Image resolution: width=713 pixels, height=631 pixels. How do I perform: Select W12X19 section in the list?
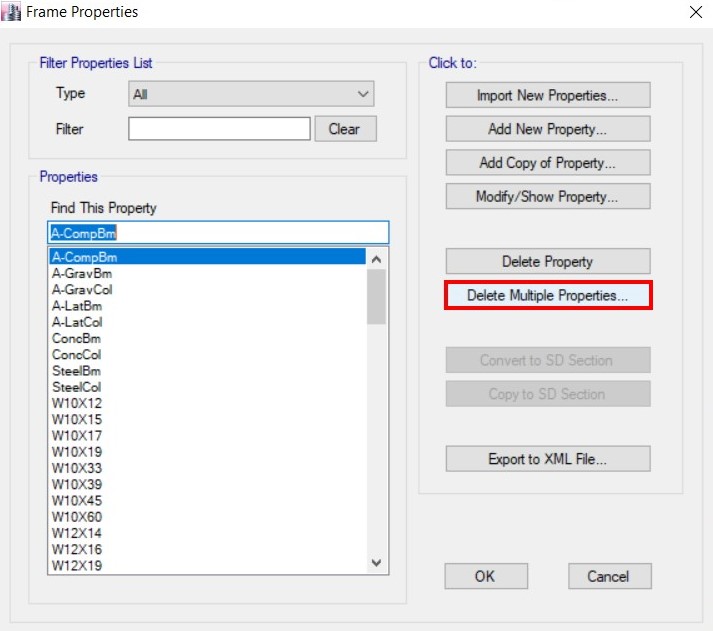[x=207, y=566]
